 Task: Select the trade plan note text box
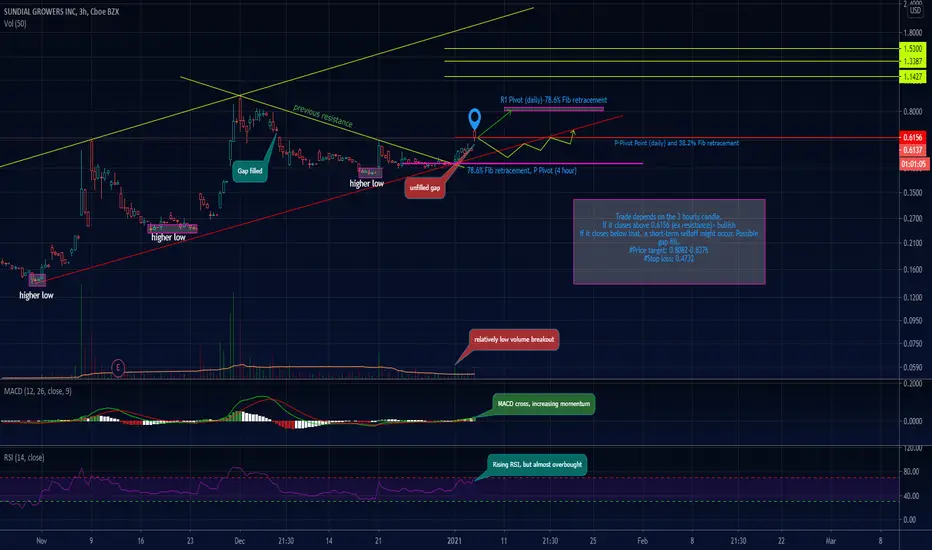point(669,241)
